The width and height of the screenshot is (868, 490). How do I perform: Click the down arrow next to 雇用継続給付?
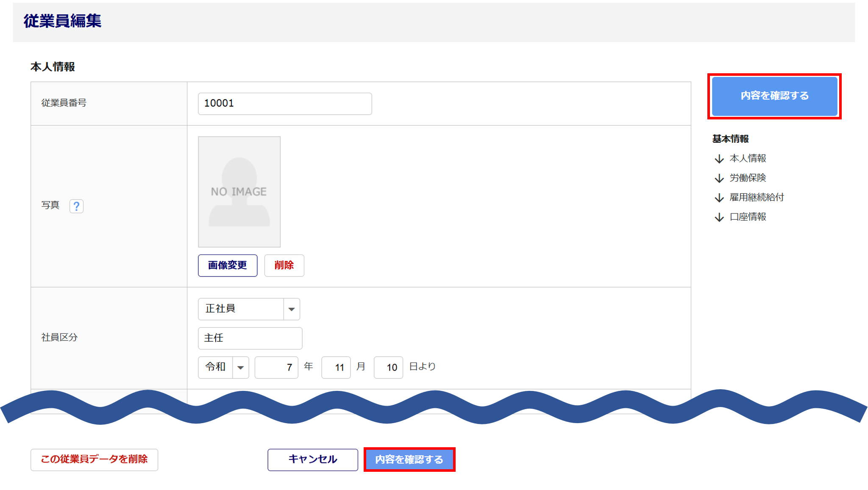(719, 198)
